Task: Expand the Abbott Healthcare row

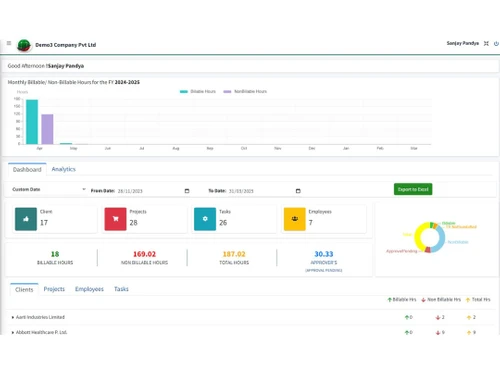Action: (13, 332)
